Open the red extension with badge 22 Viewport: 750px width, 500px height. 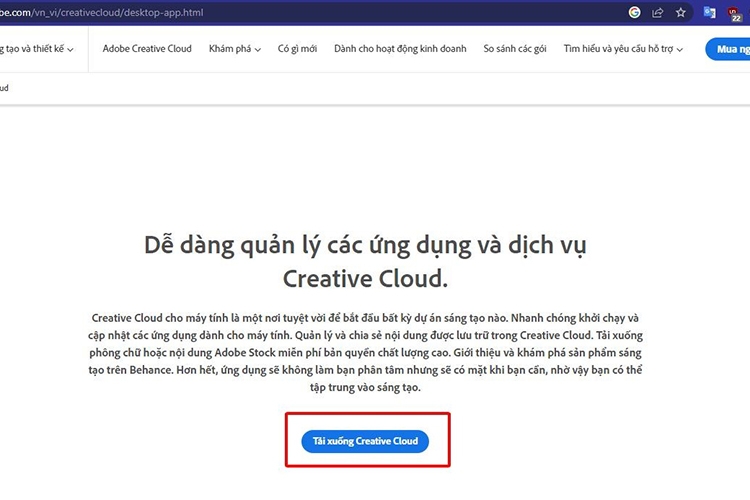[733, 13]
